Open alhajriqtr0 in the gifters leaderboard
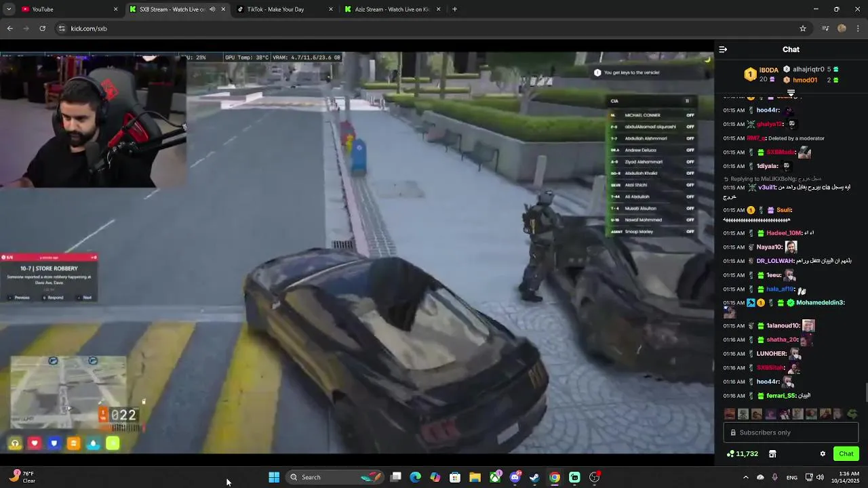The height and width of the screenshot is (488, 868). (x=808, y=69)
